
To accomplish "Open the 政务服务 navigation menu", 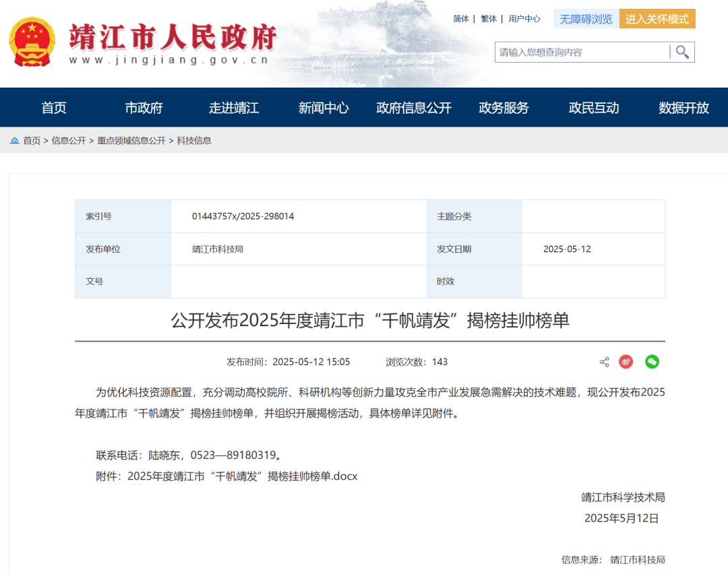I will click(x=504, y=107).
